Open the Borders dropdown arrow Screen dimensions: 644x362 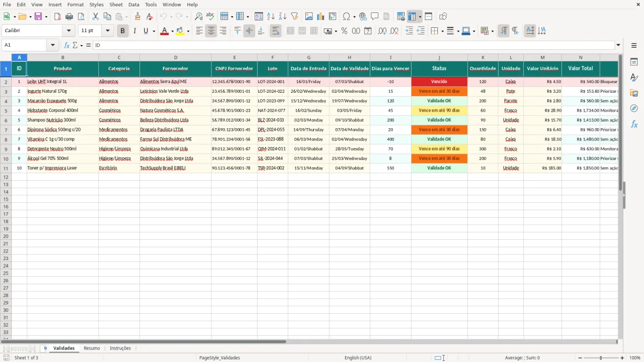tap(442, 31)
